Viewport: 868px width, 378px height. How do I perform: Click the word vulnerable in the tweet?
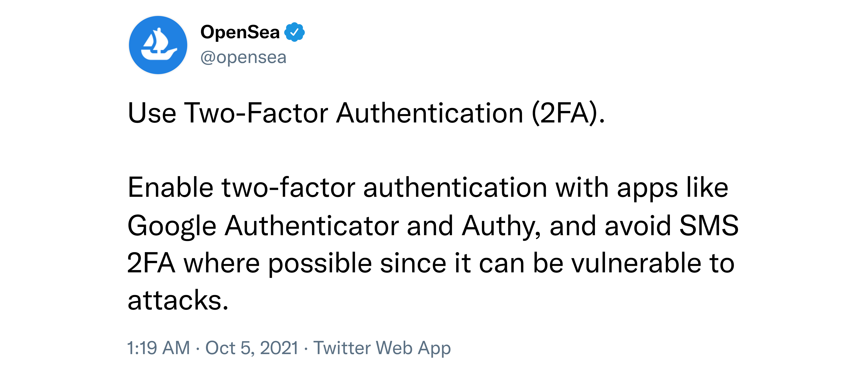(636, 263)
